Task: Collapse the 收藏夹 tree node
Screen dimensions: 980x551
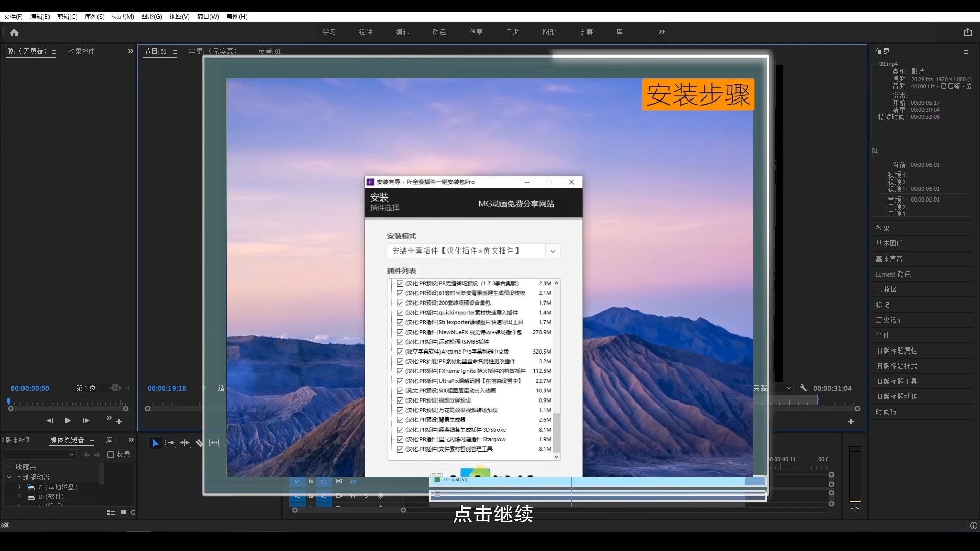Action: pos(9,467)
